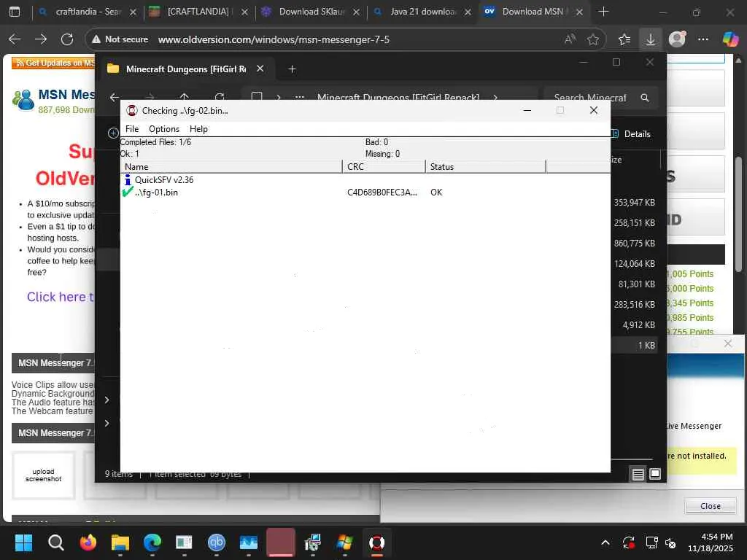Go back in File Explorer window
The width and height of the screenshot is (747, 560).
[115, 98]
